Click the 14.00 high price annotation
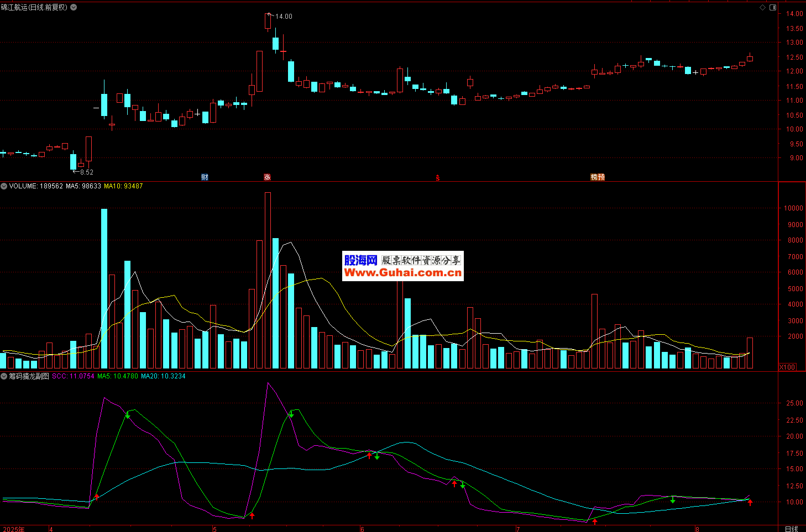This screenshot has width=806, height=532. (284, 17)
